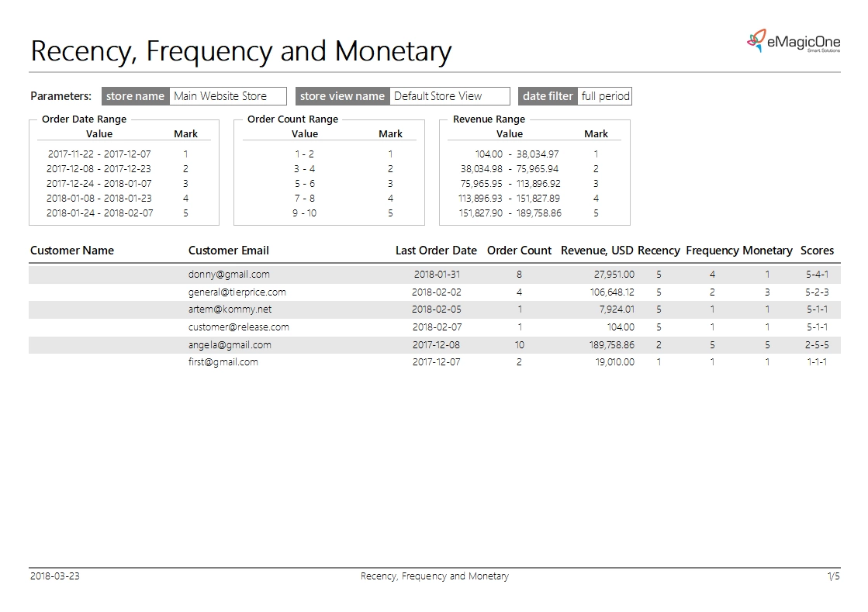The height and width of the screenshot is (612, 868).
Task: Click order count range '7 - 8'
Action: 305,198
